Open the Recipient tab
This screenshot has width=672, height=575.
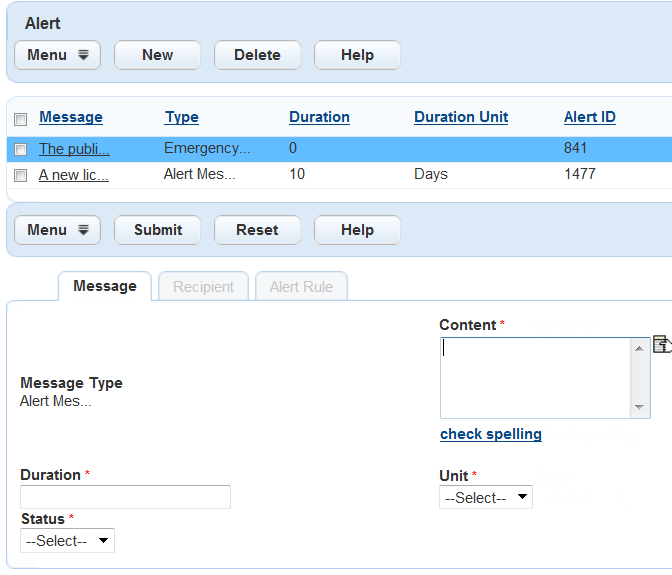pyautogui.click(x=203, y=287)
